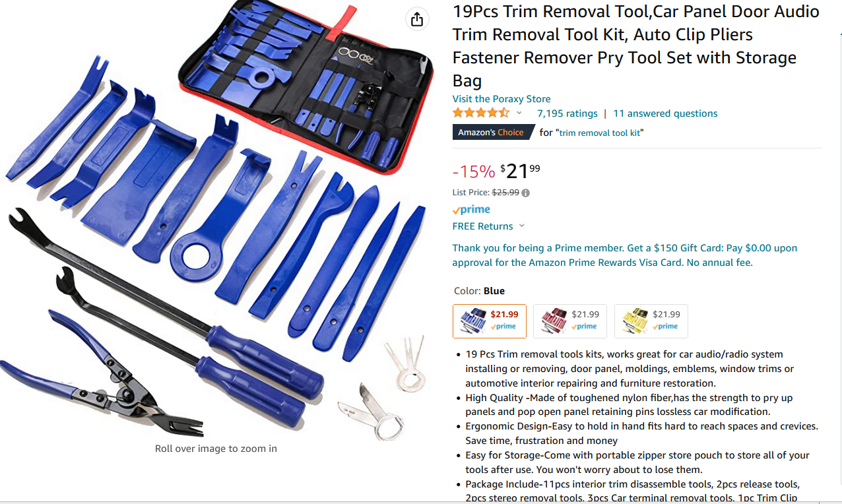The image size is (842, 504).
Task: Open the FREE Returns details link
Action: pos(482,226)
